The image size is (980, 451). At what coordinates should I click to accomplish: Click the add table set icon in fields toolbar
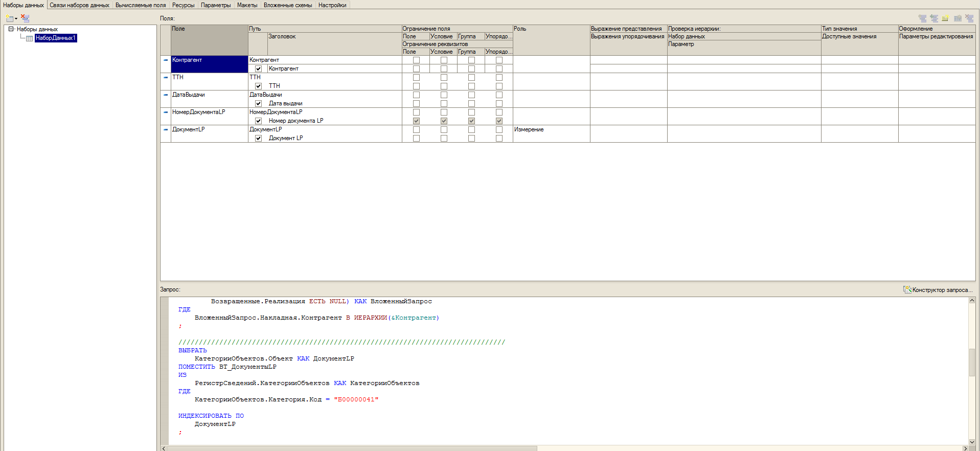click(958, 18)
